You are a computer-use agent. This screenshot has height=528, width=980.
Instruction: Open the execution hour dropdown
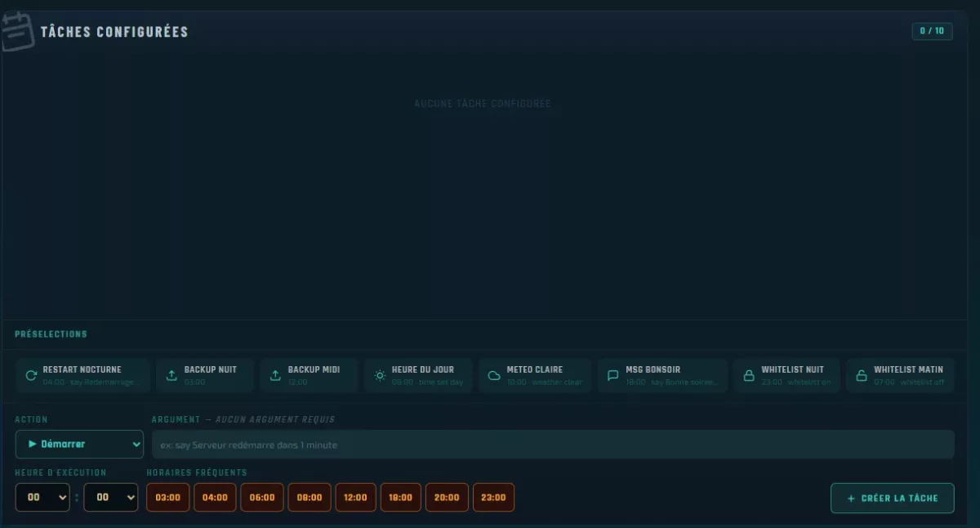(42, 497)
